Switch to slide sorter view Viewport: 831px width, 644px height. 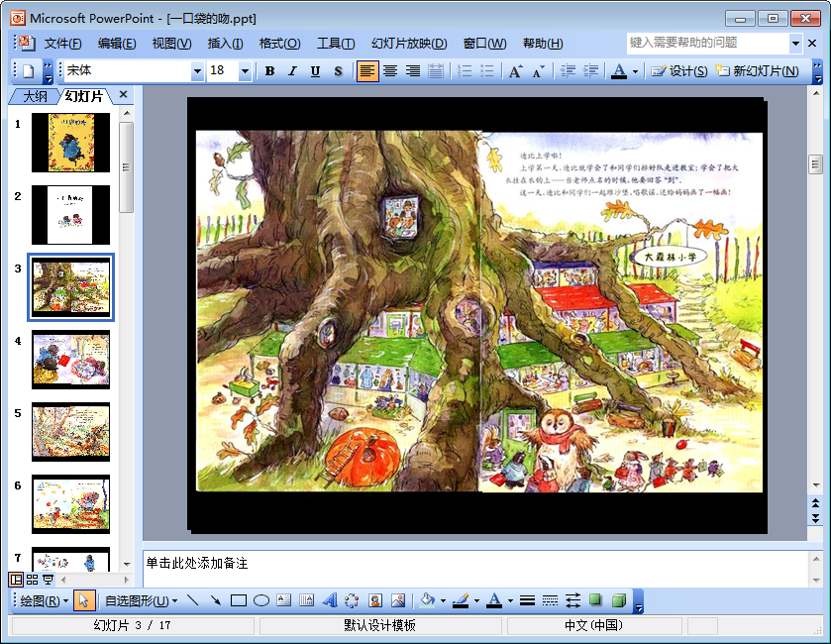tap(32, 580)
